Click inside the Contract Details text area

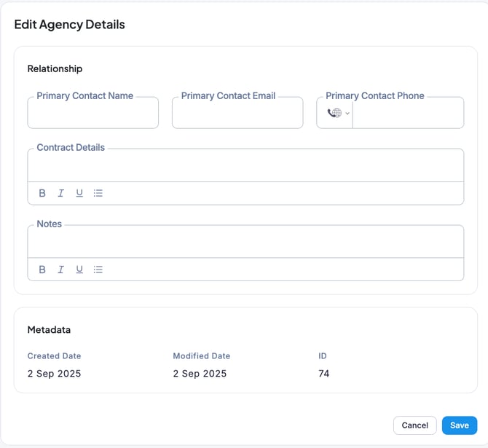(245, 167)
